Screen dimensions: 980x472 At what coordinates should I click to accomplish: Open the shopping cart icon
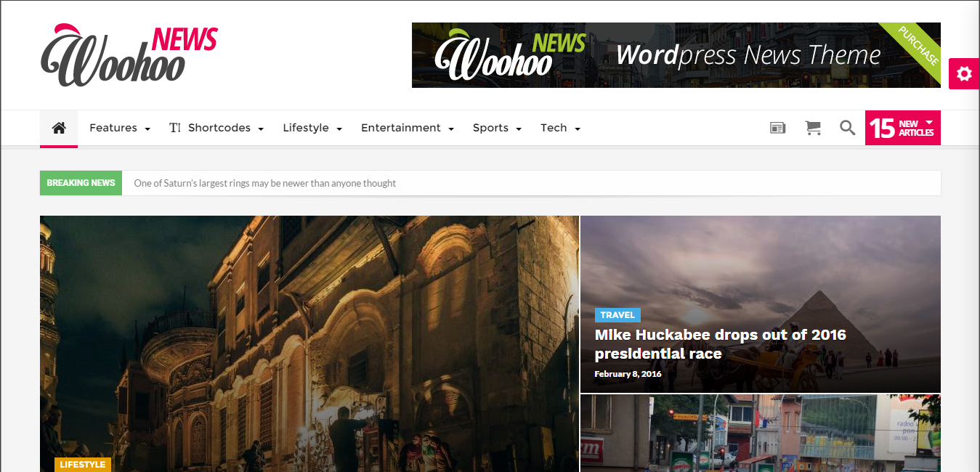pos(813,128)
